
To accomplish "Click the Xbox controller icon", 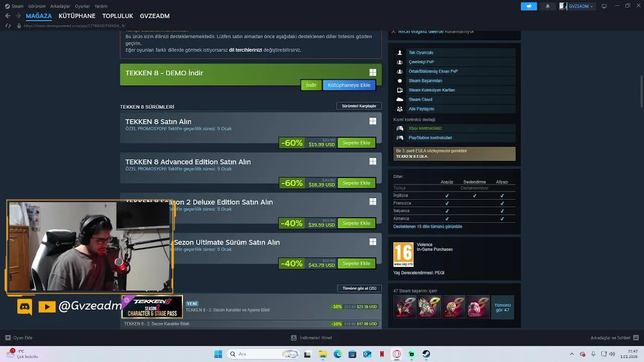I will (400, 128).
